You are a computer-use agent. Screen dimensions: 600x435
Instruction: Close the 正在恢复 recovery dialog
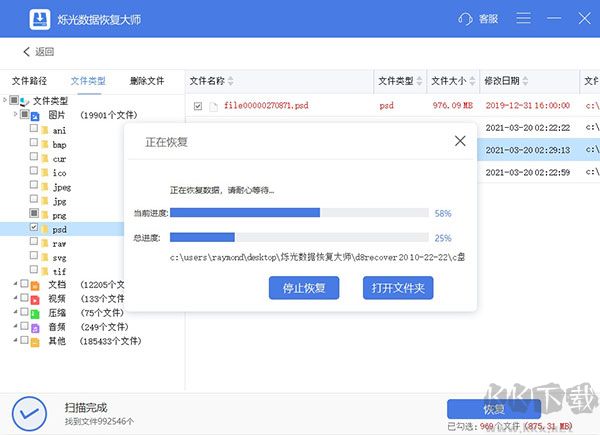pos(460,141)
